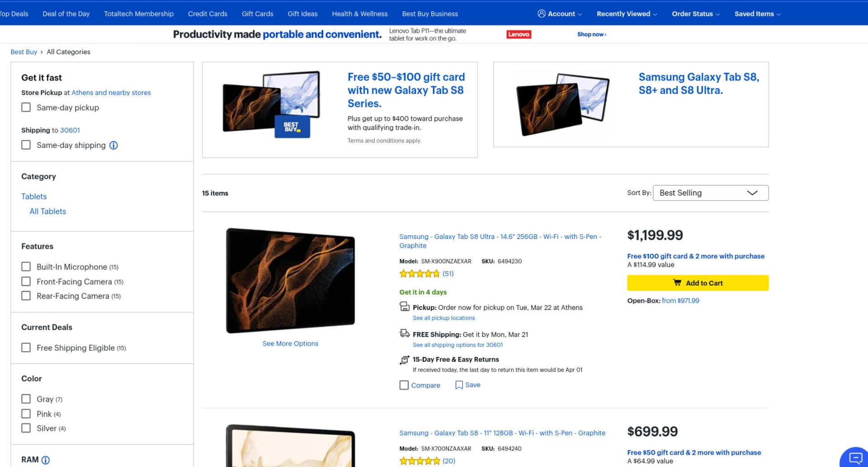The height and width of the screenshot is (467, 868).
Task: Click the Save bookmark icon
Action: click(459, 385)
